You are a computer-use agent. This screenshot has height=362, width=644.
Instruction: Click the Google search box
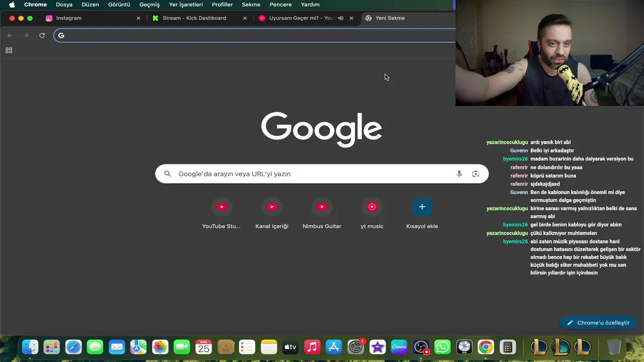pyautogui.click(x=321, y=174)
